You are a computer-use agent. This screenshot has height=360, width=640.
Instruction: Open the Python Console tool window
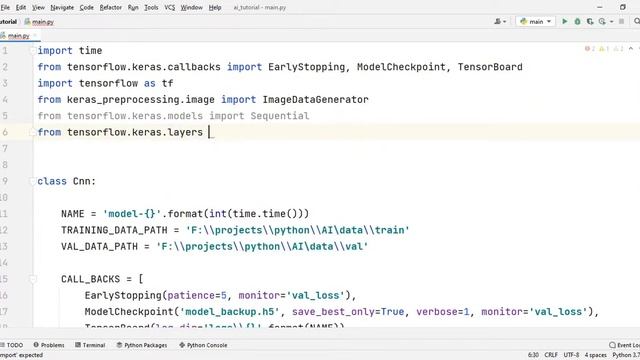click(x=203, y=345)
